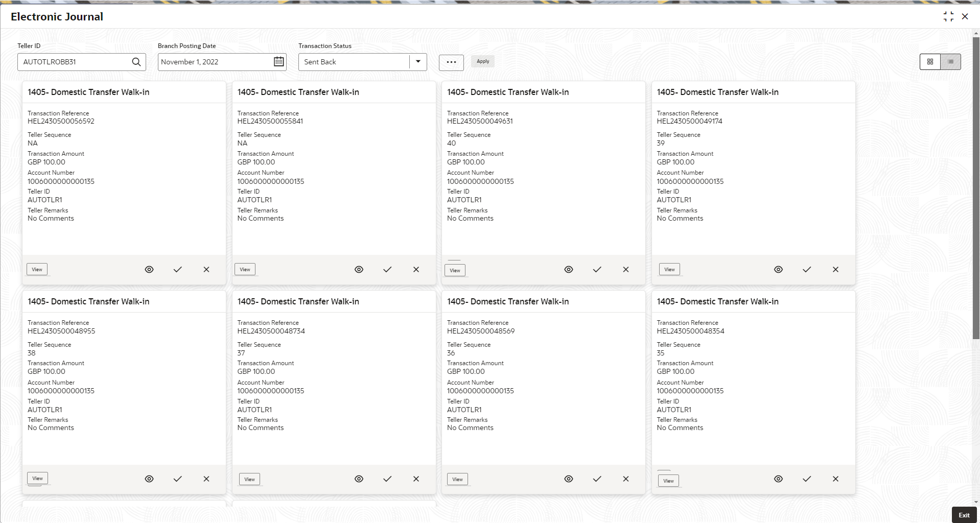Click the X icon on transaction HEL2430500048955
The height and width of the screenshot is (523, 980).
(206, 479)
